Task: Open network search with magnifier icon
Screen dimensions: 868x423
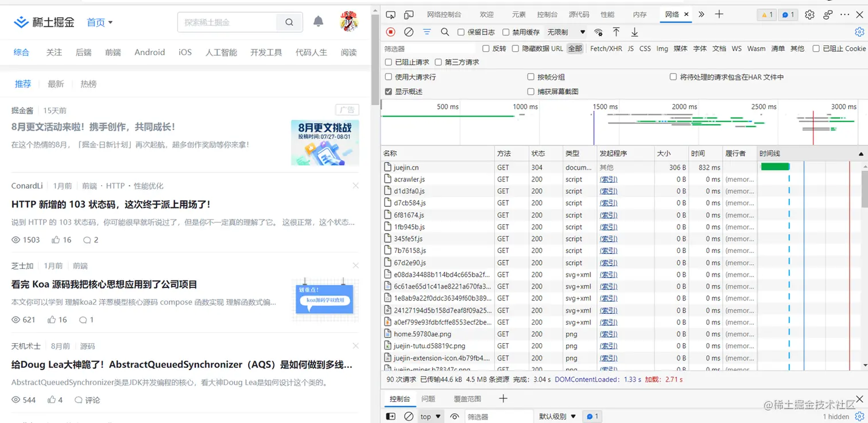Action: (445, 32)
